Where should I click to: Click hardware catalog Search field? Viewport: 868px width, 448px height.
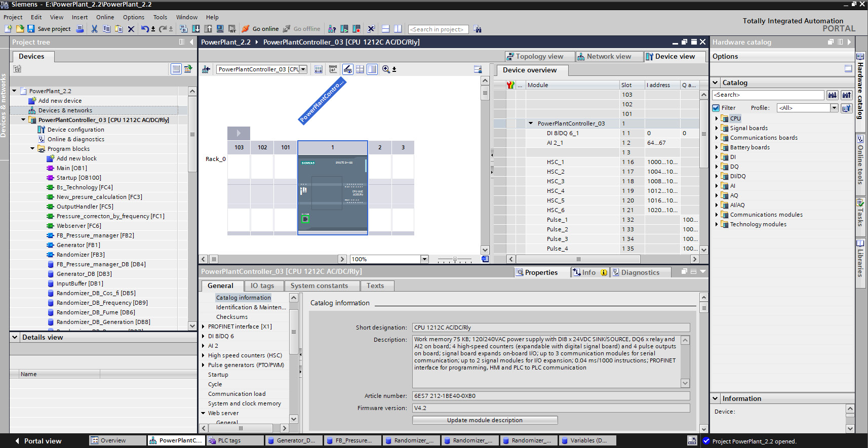[768, 95]
